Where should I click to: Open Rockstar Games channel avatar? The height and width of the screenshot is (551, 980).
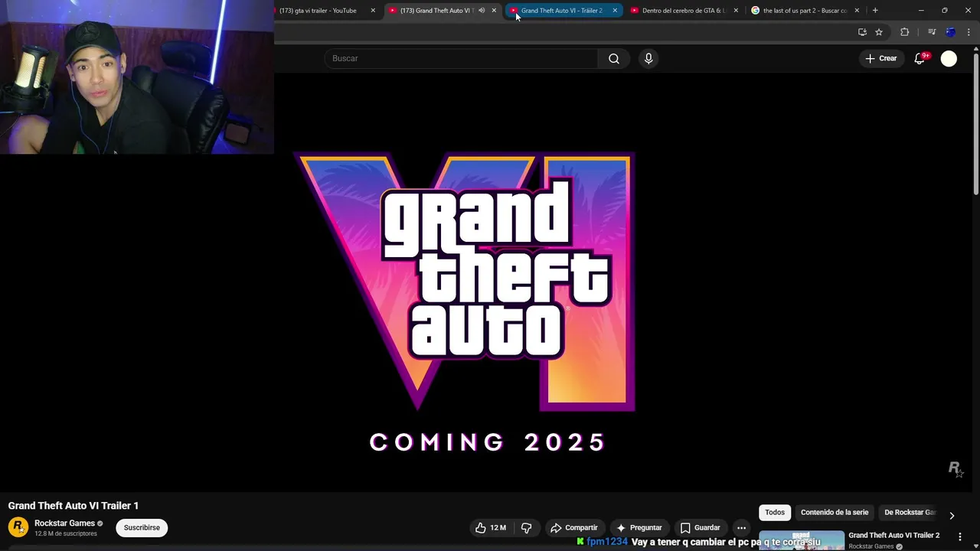click(x=18, y=527)
